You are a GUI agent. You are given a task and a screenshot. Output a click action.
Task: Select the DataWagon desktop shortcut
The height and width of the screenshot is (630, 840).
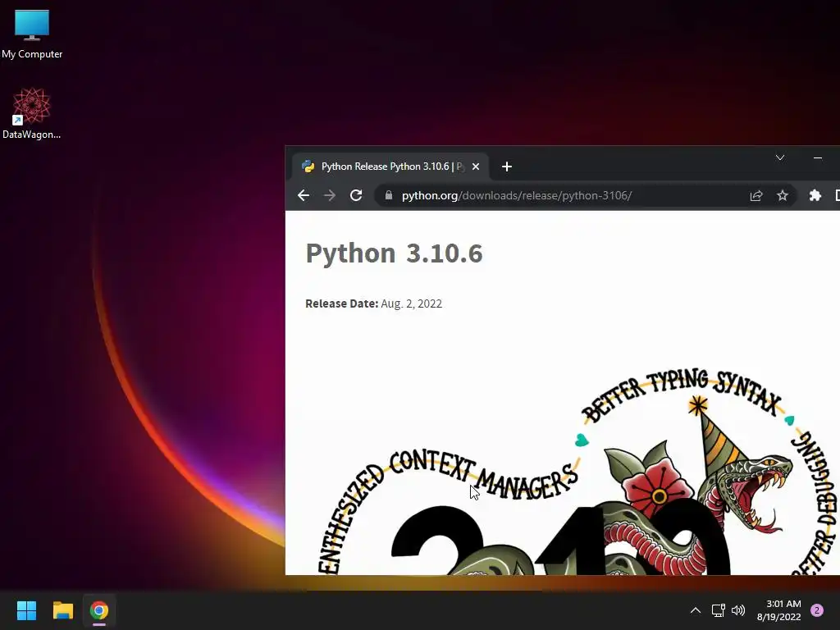click(x=32, y=113)
